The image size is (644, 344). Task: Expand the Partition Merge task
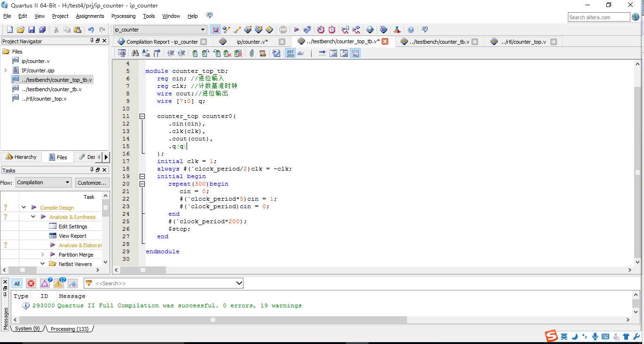click(x=42, y=254)
